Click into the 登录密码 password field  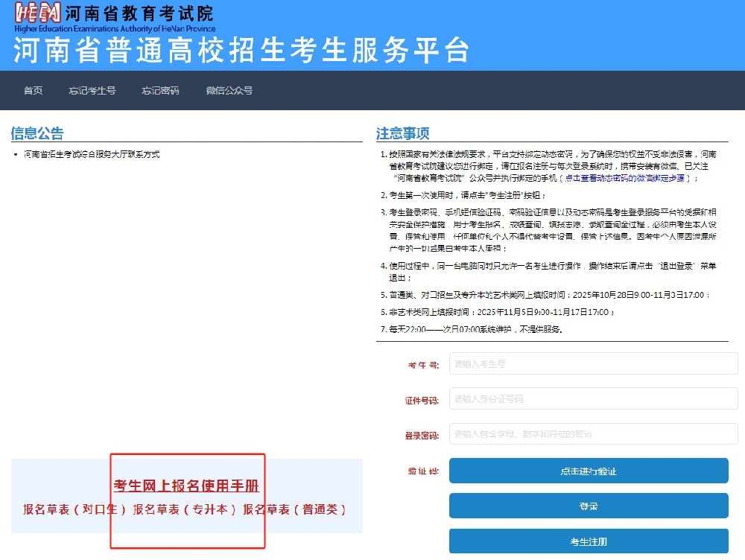tap(593, 434)
